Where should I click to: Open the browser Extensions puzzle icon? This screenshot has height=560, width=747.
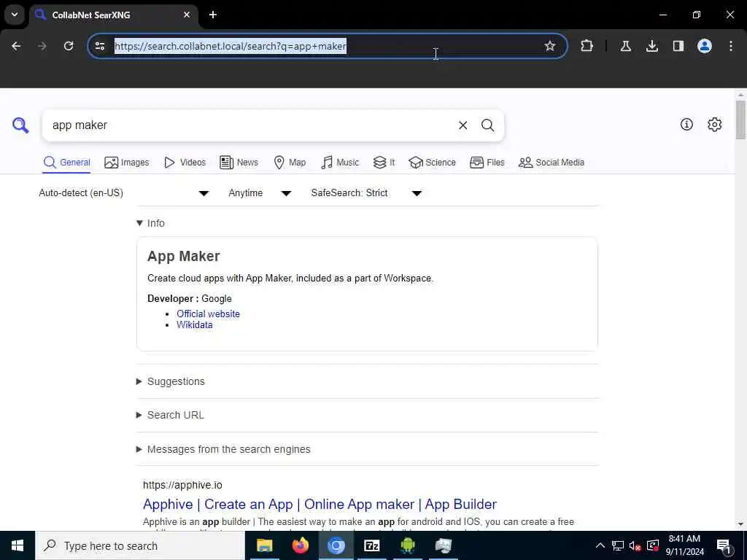587,46
